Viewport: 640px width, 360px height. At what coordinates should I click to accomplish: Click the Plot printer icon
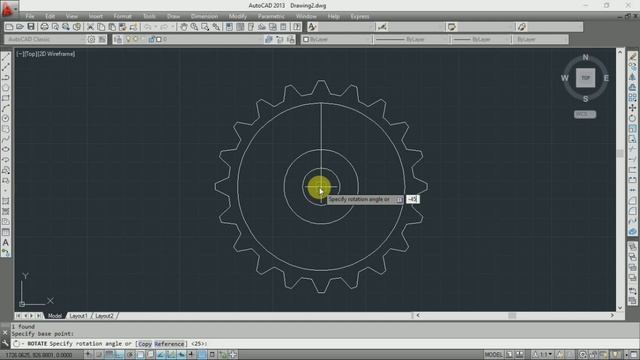pos(44,27)
